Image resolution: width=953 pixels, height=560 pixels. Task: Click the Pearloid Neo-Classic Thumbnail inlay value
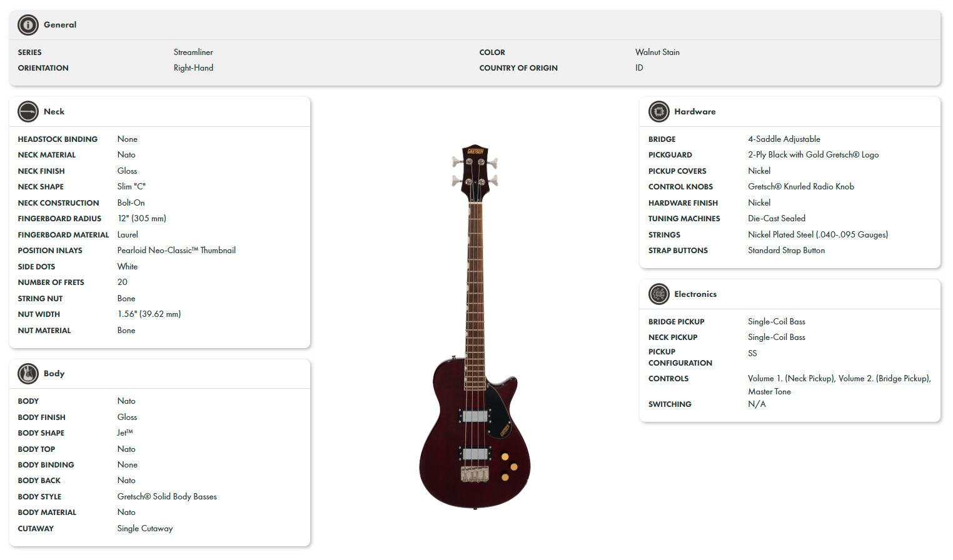click(176, 251)
